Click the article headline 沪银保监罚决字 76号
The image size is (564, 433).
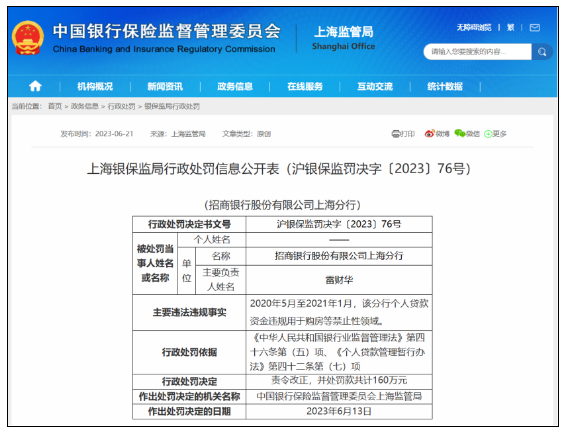pos(279,168)
